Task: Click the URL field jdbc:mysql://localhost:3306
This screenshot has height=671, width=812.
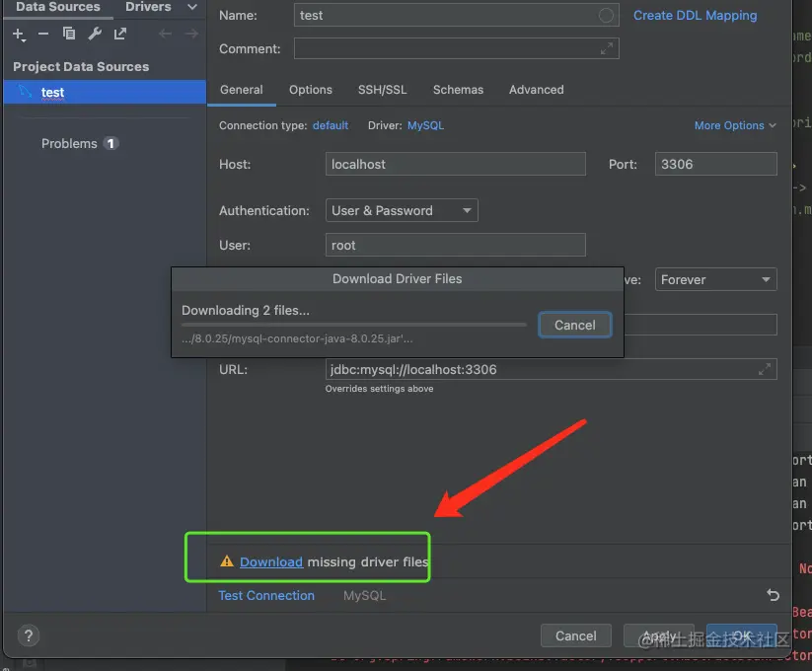Action: [x=551, y=369]
